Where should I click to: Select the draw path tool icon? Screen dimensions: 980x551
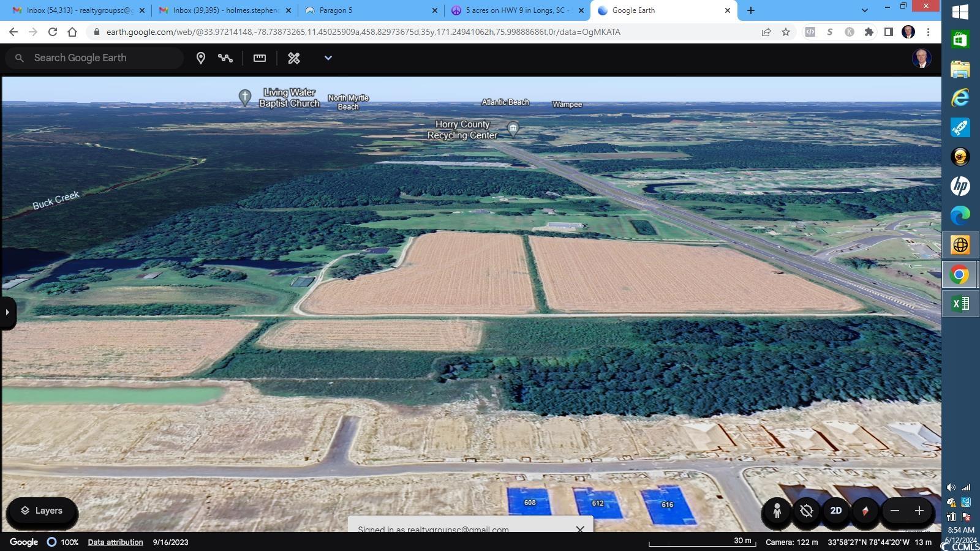pos(225,58)
